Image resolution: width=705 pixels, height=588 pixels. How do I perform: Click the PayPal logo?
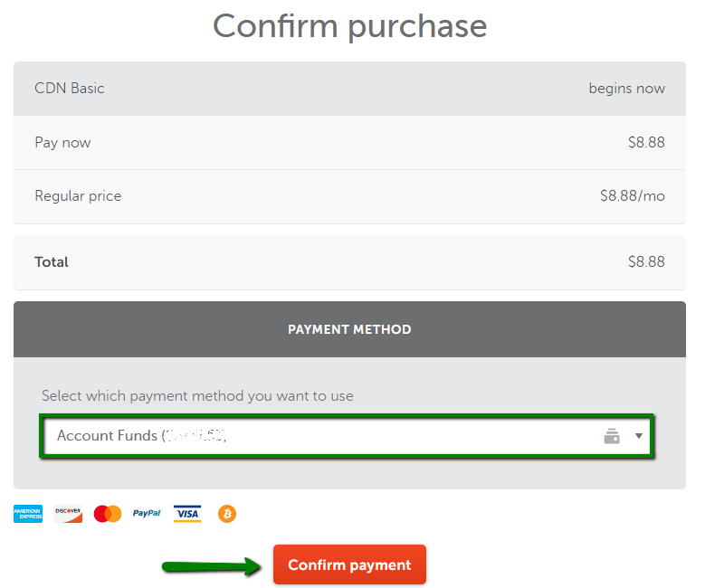pos(147,513)
